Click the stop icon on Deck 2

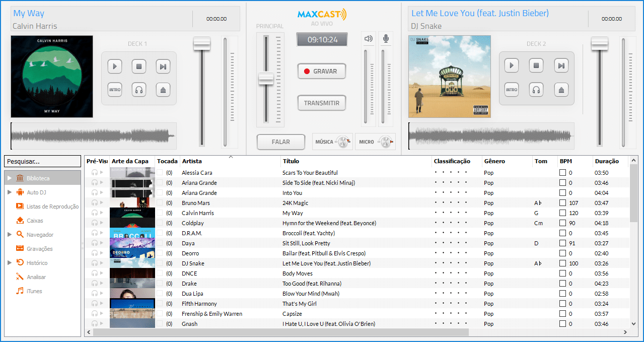click(536, 65)
